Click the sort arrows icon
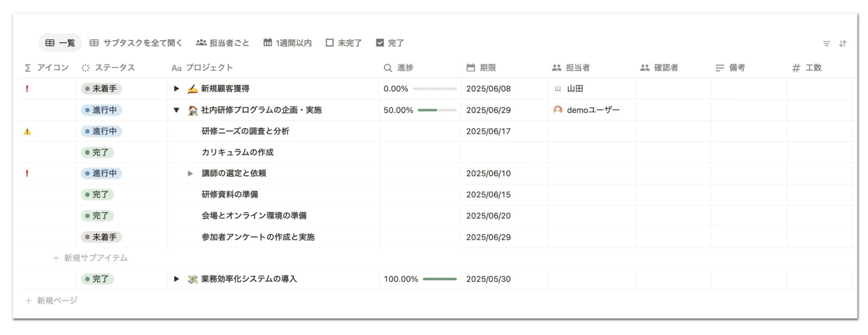This screenshot has width=868, height=335. click(x=843, y=43)
